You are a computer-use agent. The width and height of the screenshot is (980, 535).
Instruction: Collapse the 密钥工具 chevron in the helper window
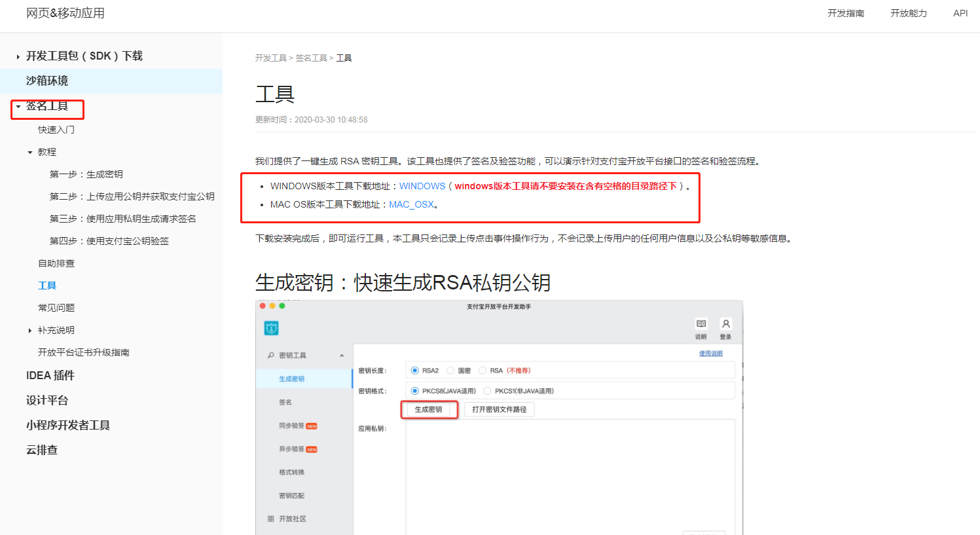342,356
